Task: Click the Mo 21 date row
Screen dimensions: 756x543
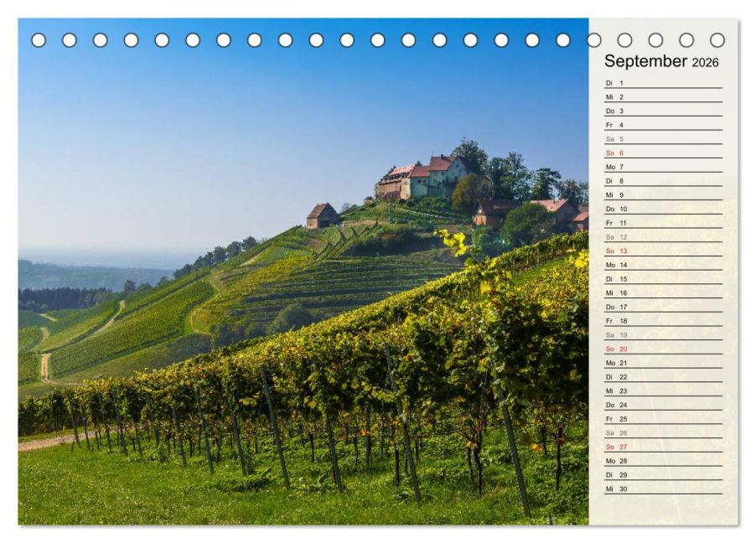Action: pyautogui.click(x=662, y=363)
